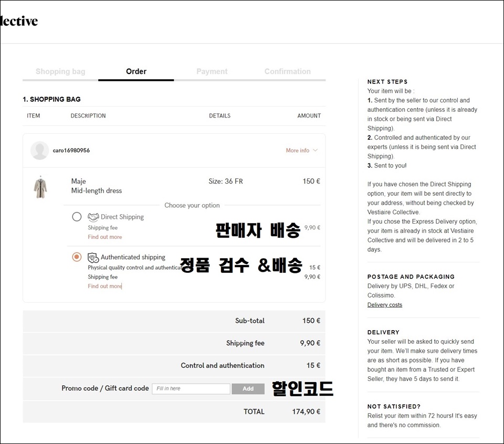
Task: Click the 'DELIVERY' heading in the sidebar
Action: (383, 332)
